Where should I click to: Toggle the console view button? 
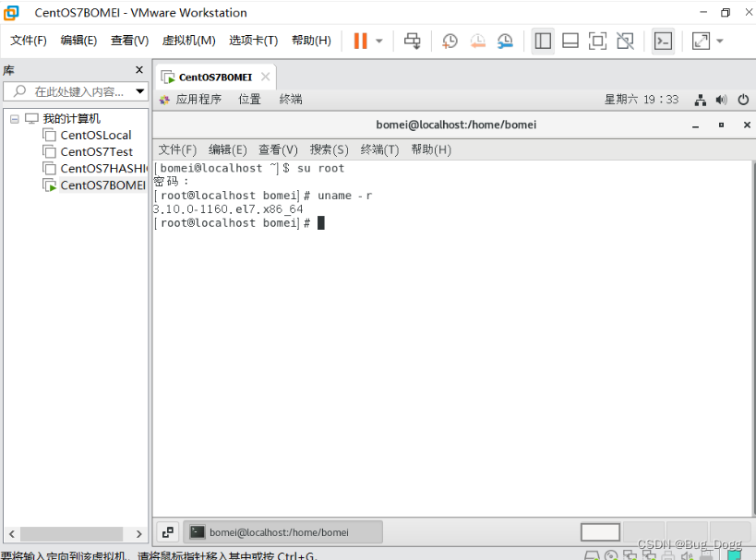[x=663, y=41]
